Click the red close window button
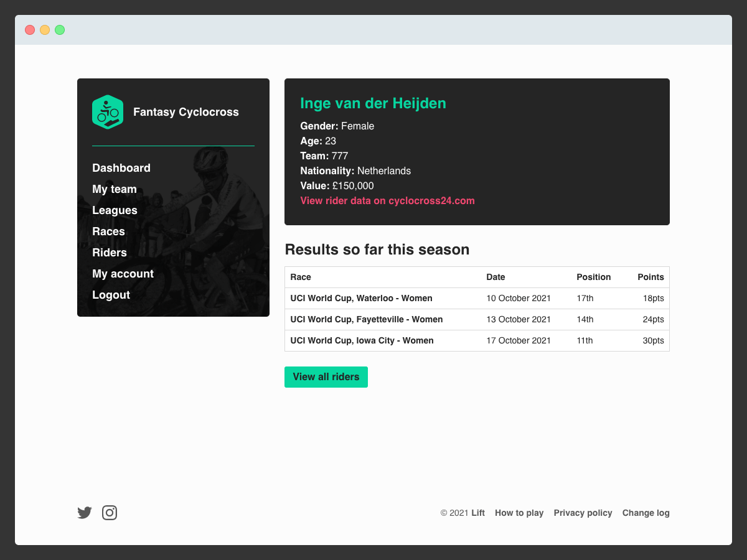Viewport: 747px width, 560px height. 30,30
